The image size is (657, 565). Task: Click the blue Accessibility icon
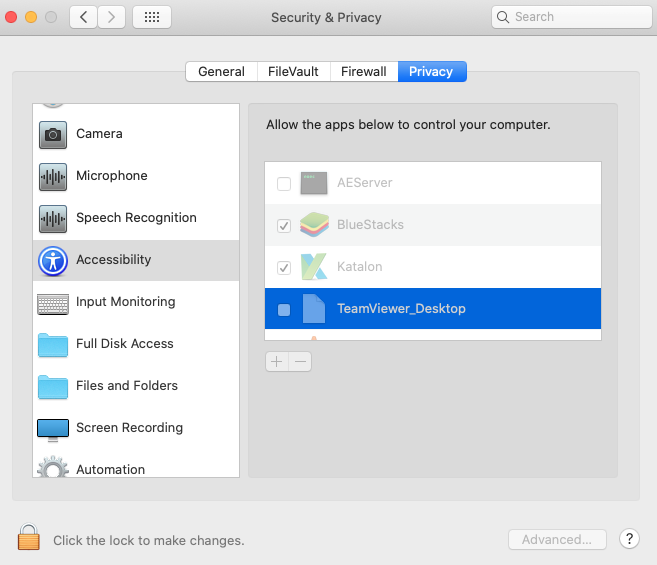pyautogui.click(x=53, y=261)
